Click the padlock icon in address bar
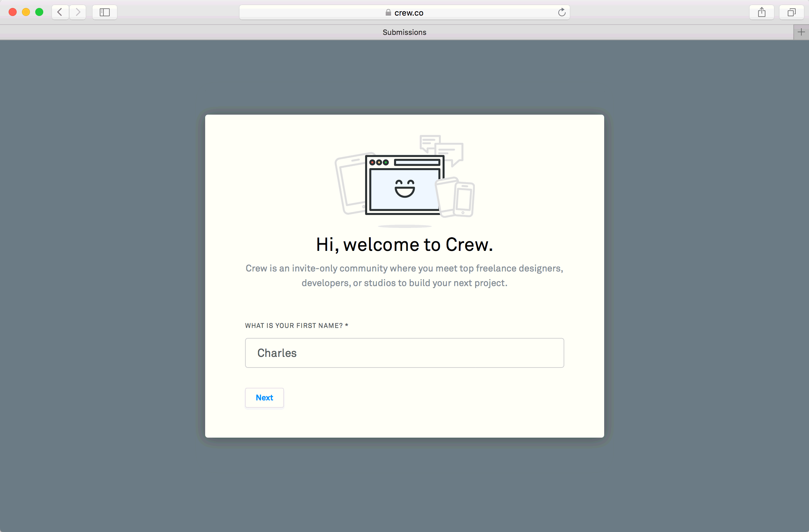Viewport: 809px width, 532px height. point(388,13)
